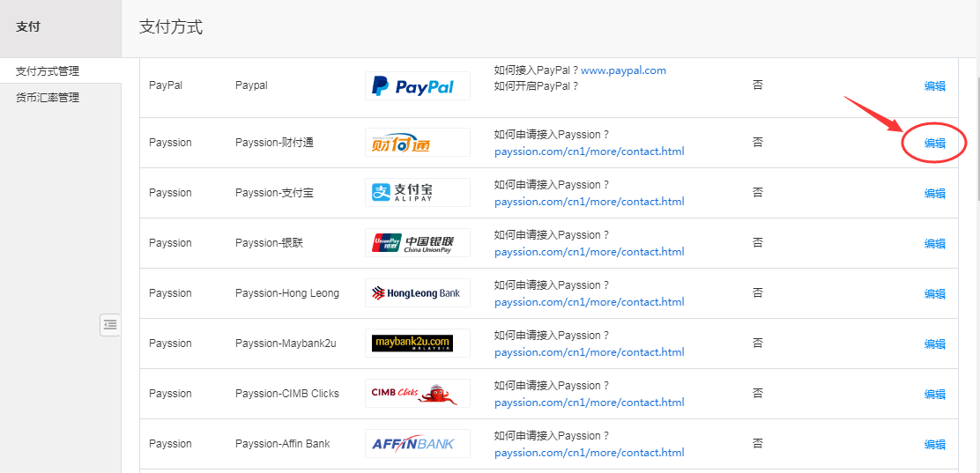The width and height of the screenshot is (980, 473).
Task: Open the Payssion contact link in Maybank2u row
Action: pos(589,352)
